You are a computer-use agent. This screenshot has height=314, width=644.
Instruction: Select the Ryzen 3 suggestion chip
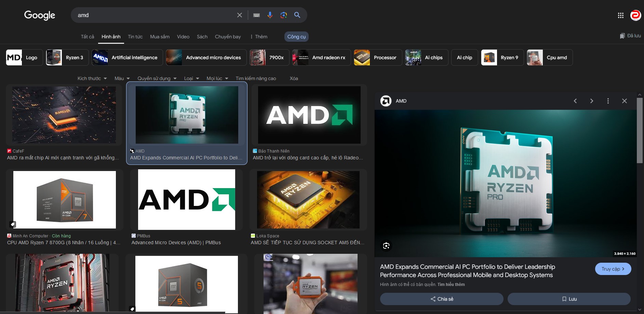point(67,57)
